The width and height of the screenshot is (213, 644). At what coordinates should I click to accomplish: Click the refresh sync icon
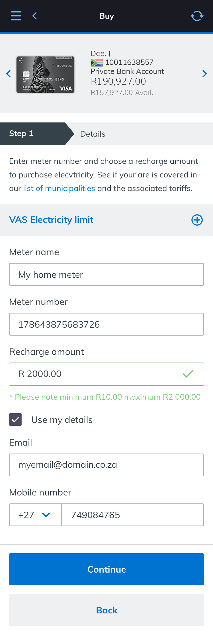tap(197, 16)
